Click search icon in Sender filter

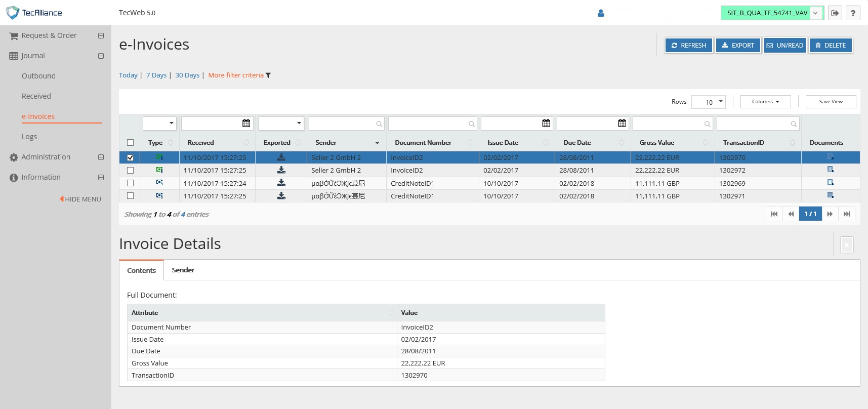click(x=379, y=124)
